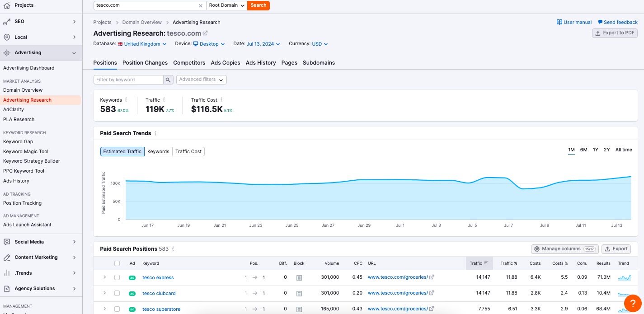This screenshot has width=644, height=314.
Task: Open the Advertising section icon in left navigation
Action: tap(6, 52)
